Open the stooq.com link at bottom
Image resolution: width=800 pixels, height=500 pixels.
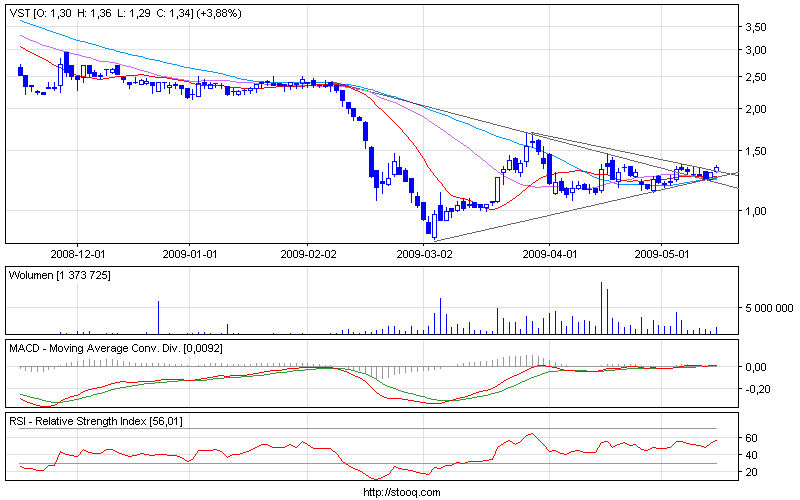(400, 492)
